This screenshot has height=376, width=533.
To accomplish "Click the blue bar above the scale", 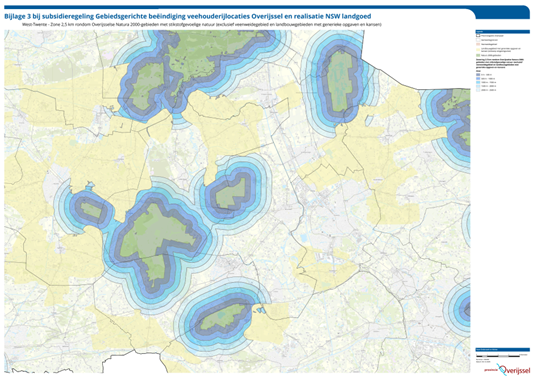I will 502,349.
